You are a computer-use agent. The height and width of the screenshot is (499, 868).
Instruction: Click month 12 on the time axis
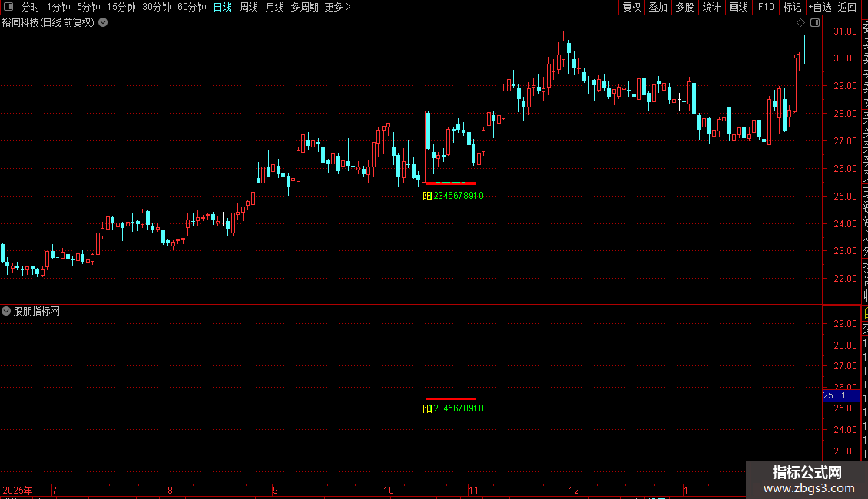(x=574, y=490)
